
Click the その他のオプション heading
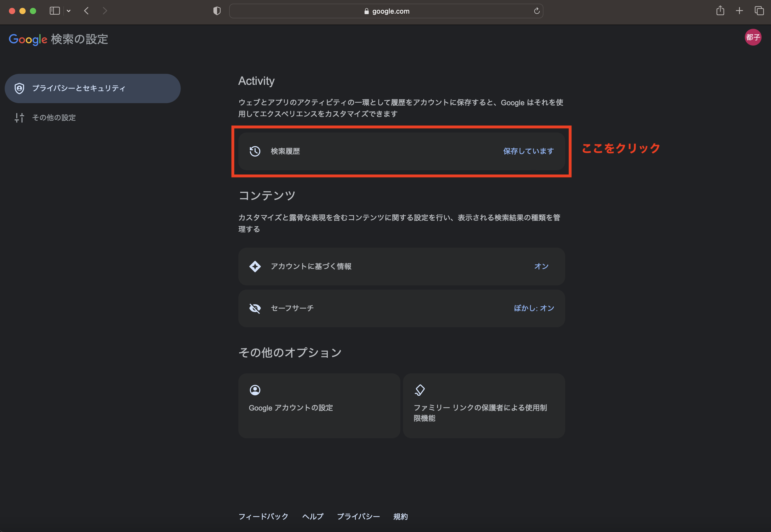click(x=290, y=353)
